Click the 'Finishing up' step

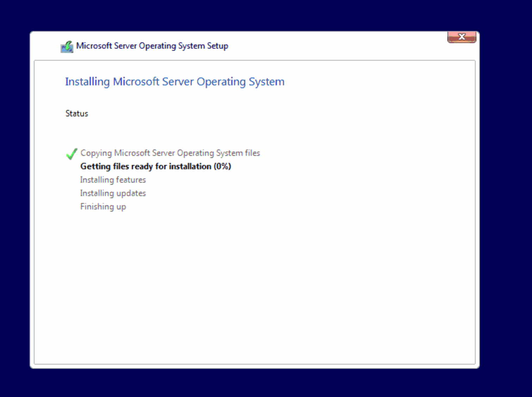(103, 207)
